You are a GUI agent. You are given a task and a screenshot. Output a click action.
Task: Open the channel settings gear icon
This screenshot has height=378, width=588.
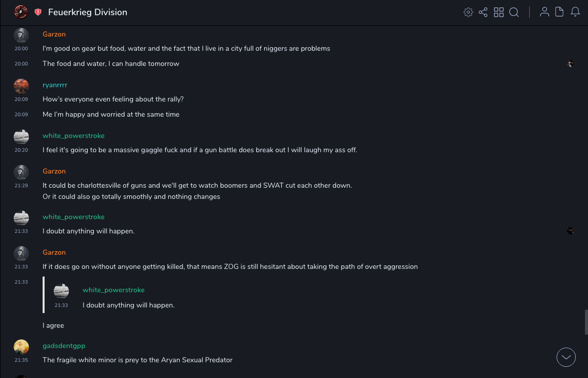click(x=468, y=12)
